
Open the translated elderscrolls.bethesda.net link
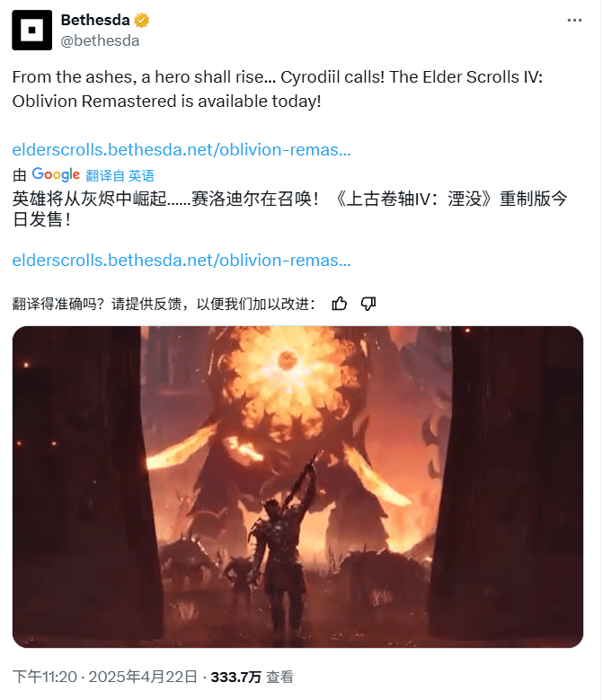182,260
